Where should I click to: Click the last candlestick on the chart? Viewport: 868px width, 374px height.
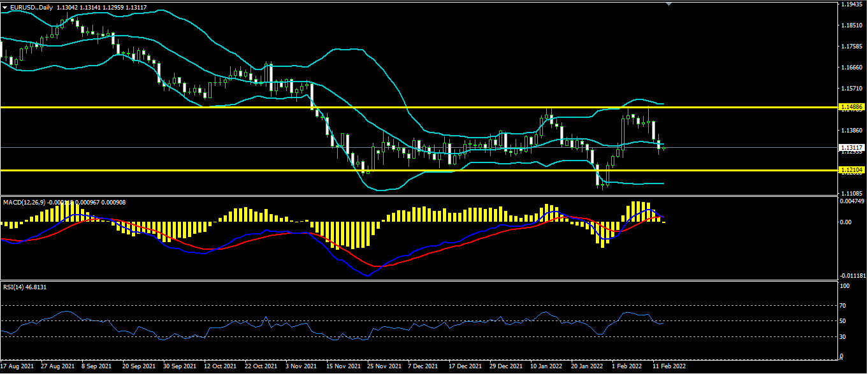click(664, 148)
